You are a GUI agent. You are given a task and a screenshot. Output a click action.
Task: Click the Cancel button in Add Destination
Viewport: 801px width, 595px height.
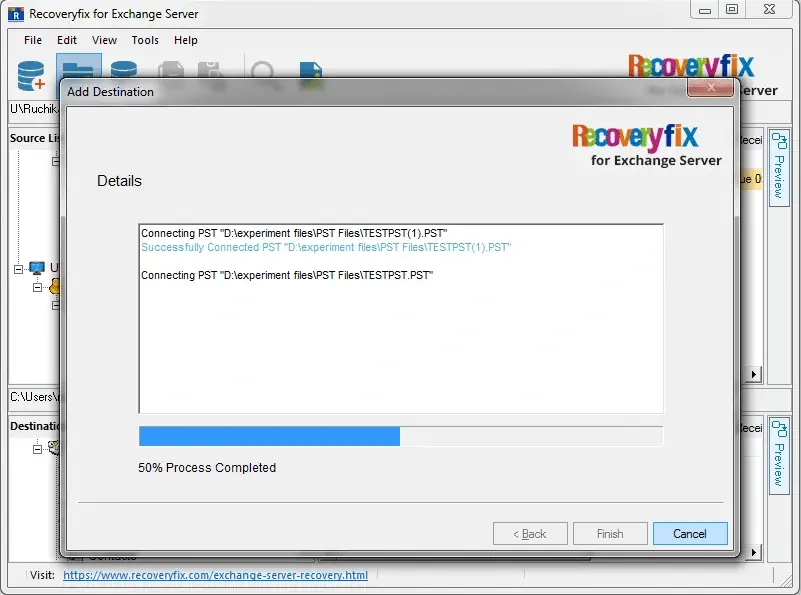[690, 534]
